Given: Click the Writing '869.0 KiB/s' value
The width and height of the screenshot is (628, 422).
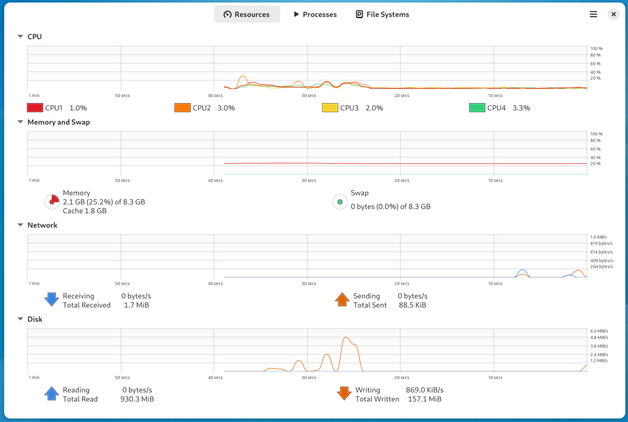Looking at the screenshot, I should click(425, 390).
